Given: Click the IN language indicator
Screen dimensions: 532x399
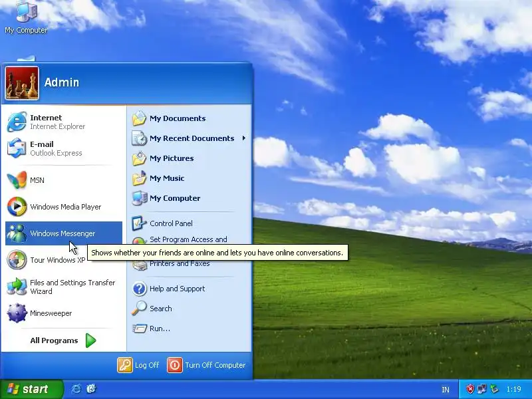Looking at the screenshot, I should (446, 390).
